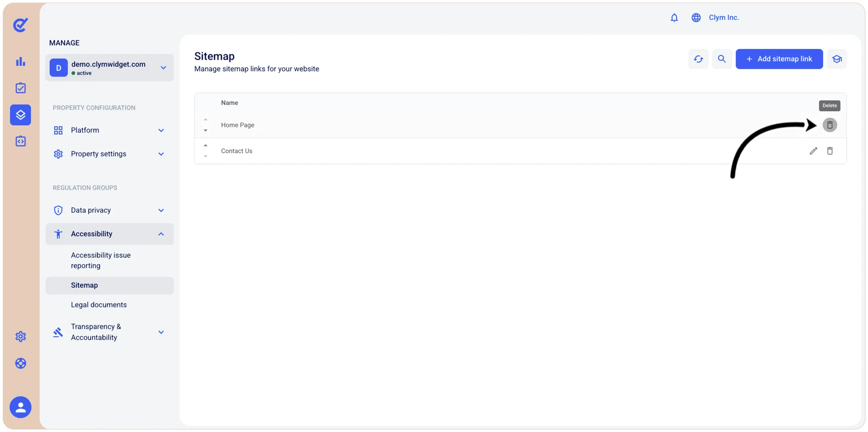The height and width of the screenshot is (432, 868).
Task: Click Add sitemap link button
Action: click(x=779, y=59)
